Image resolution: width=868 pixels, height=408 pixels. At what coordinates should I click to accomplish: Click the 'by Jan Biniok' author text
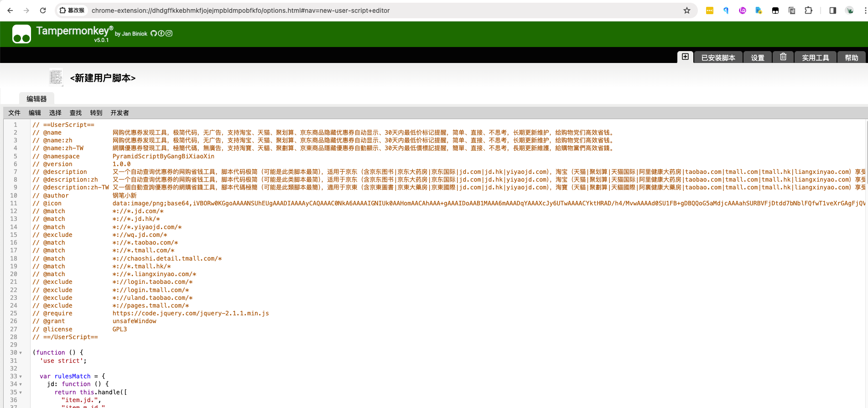coord(131,34)
